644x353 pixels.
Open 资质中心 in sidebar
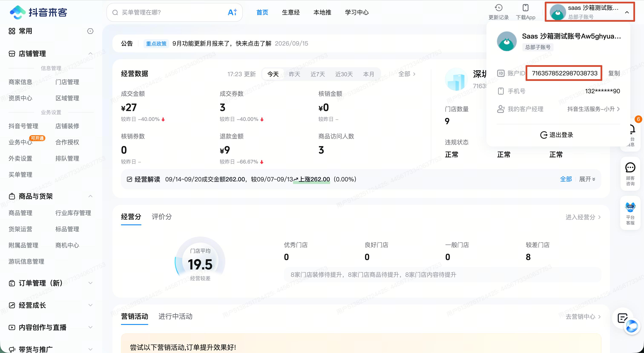[20, 98]
